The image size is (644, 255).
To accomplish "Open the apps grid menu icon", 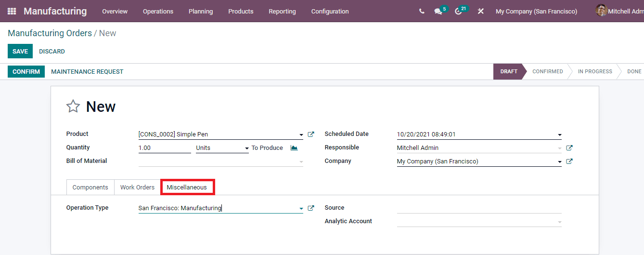I will (x=12, y=11).
